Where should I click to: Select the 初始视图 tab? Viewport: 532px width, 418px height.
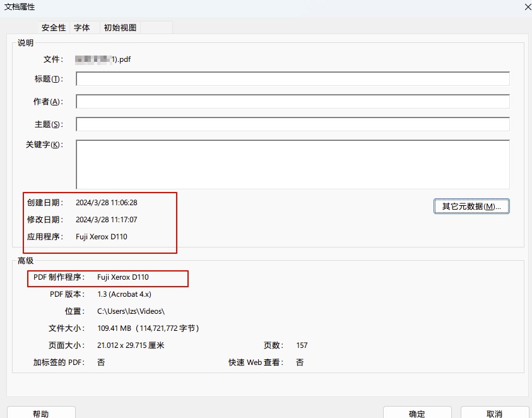point(120,28)
